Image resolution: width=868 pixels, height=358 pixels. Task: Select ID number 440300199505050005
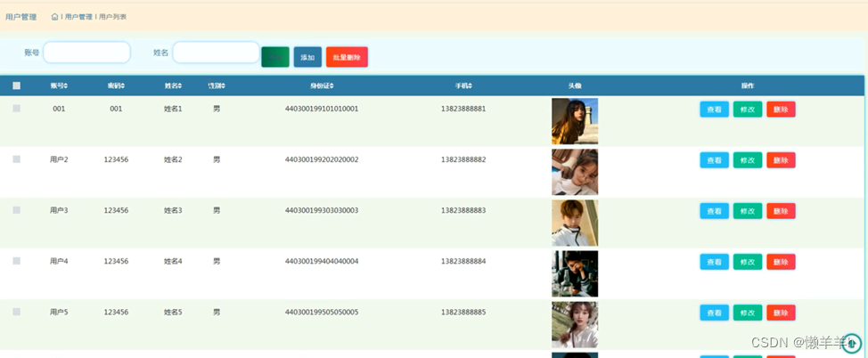point(322,313)
